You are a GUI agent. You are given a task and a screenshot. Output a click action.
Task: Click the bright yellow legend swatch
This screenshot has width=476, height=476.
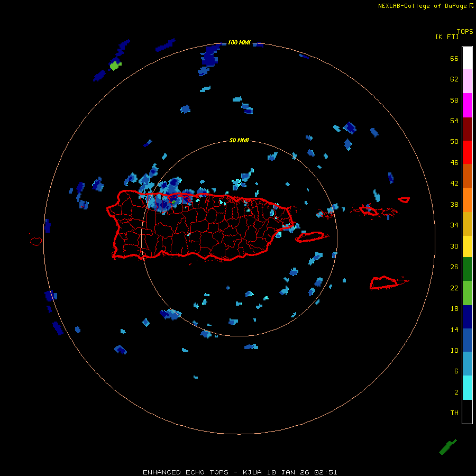[x=467, y=246]
